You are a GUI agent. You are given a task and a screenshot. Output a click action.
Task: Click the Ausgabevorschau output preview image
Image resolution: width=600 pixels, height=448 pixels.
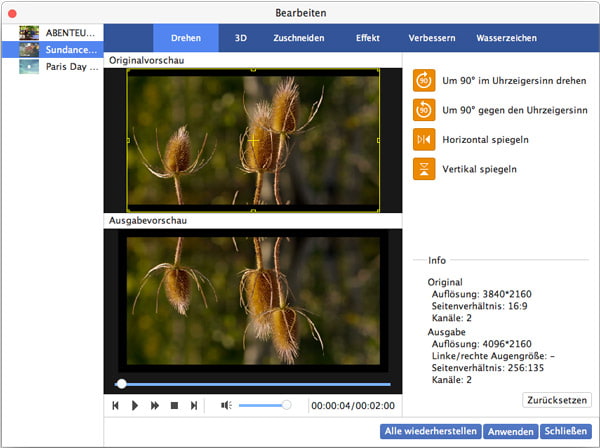(x=253, y=301)
